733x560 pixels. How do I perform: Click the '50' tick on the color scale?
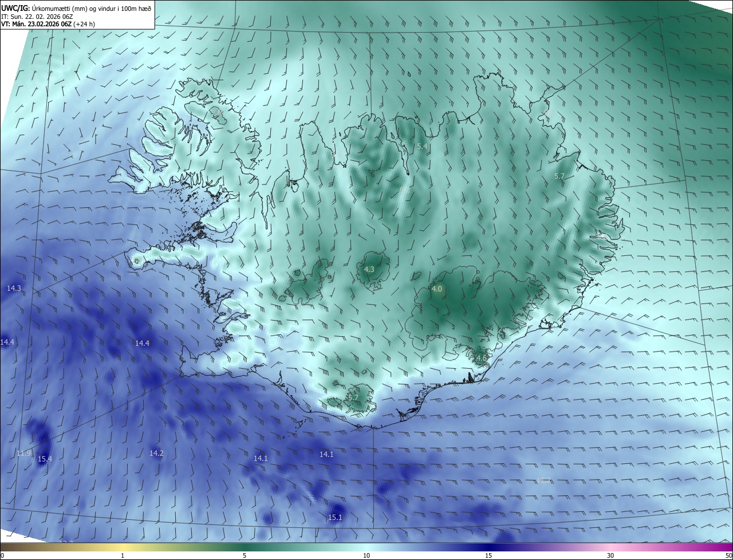(x=728, y=555)
